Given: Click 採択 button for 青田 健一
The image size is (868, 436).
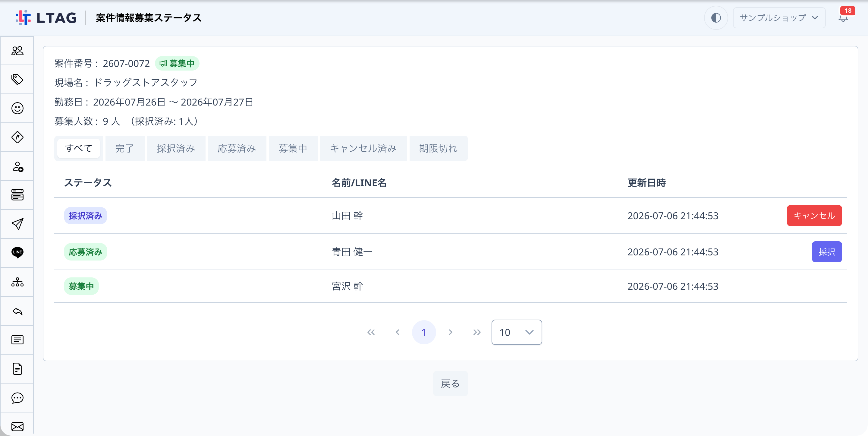Looking at the screenshot, I should click(x=826, y=252).
